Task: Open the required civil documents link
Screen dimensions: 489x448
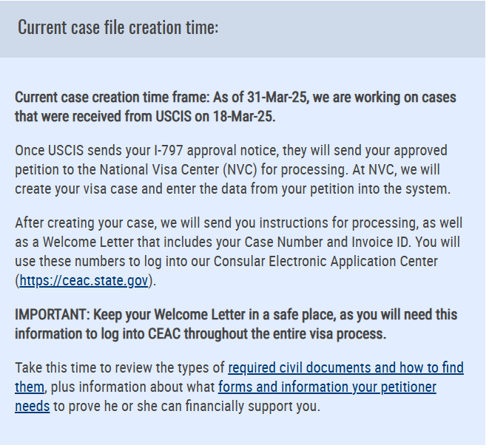Action: coord(345,367)
